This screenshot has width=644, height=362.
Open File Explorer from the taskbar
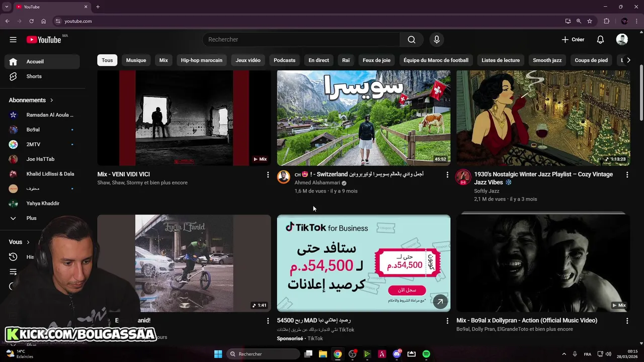[323, 354]
